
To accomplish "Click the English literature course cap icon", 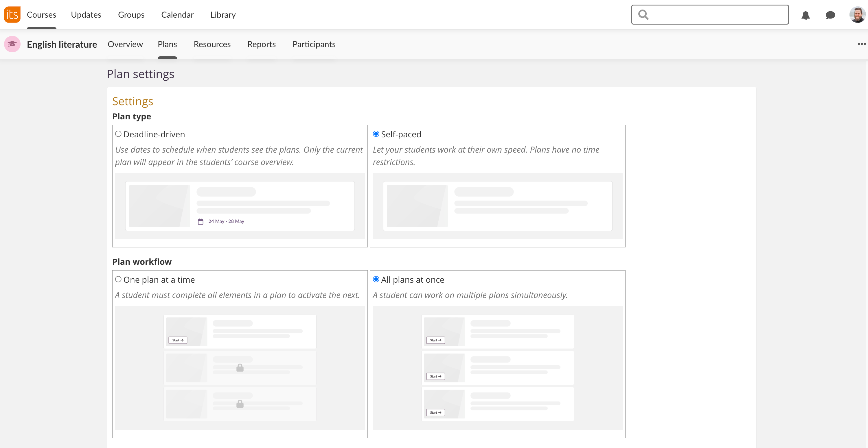I will point(12,44).
